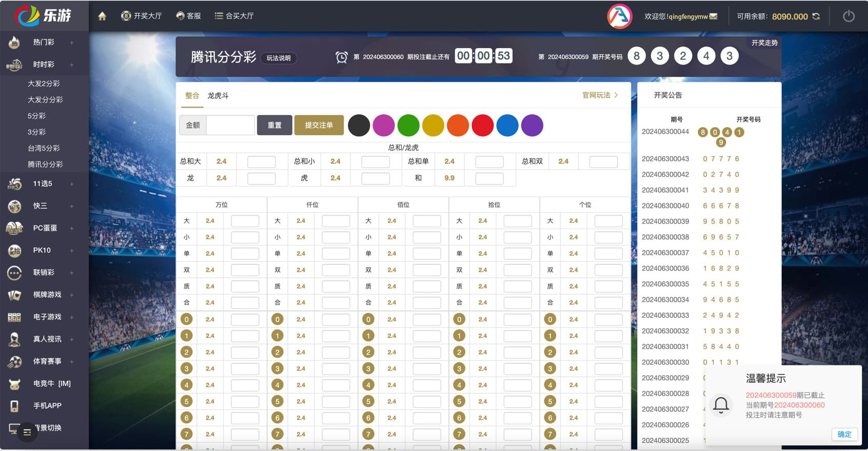Click the power logout icon
This screenshot has width=868, height=451.
(x=849, y=16)
